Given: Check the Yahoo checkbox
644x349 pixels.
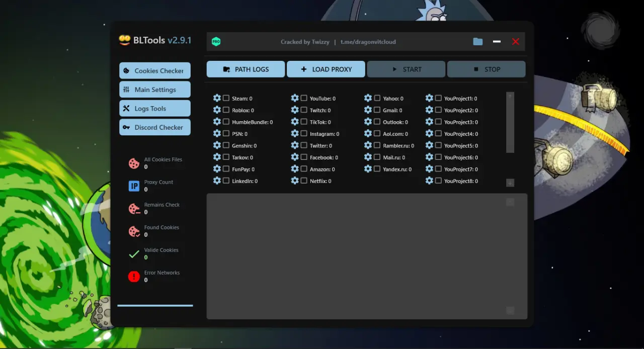Looking at the screenshot, I should (x=377, y=98).
